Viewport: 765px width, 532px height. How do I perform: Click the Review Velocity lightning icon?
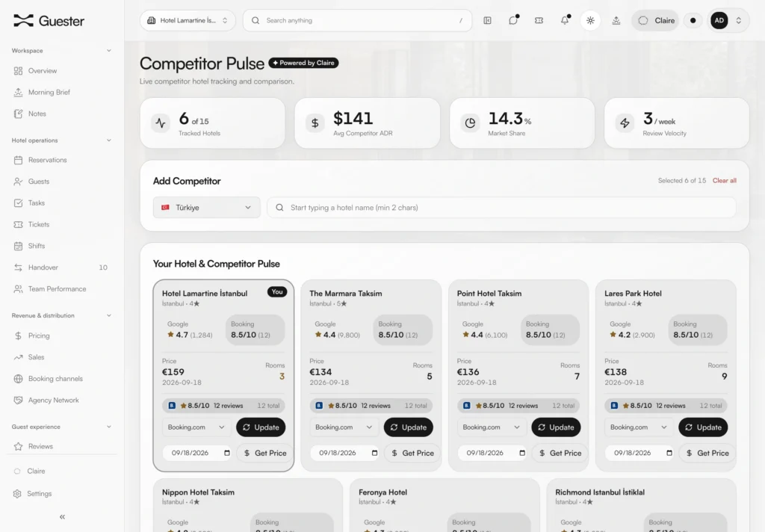(625, 123)
